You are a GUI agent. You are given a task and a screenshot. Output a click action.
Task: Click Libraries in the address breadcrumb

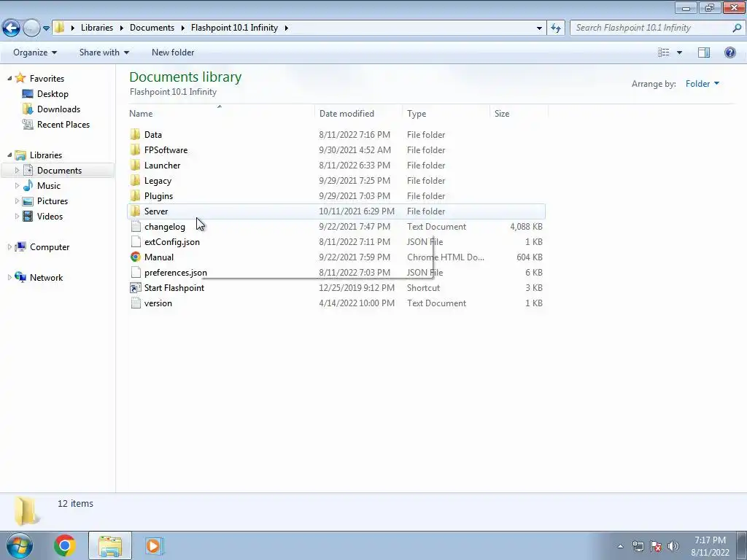(97, 28)
